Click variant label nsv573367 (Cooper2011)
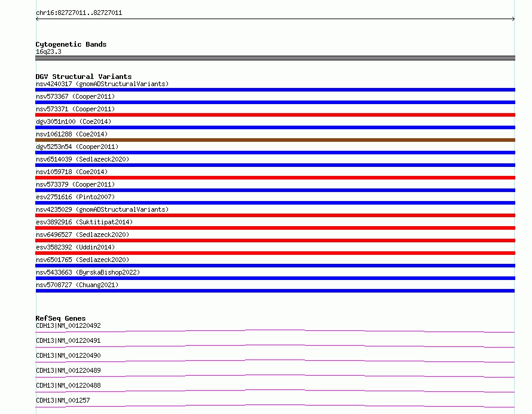 75,96
